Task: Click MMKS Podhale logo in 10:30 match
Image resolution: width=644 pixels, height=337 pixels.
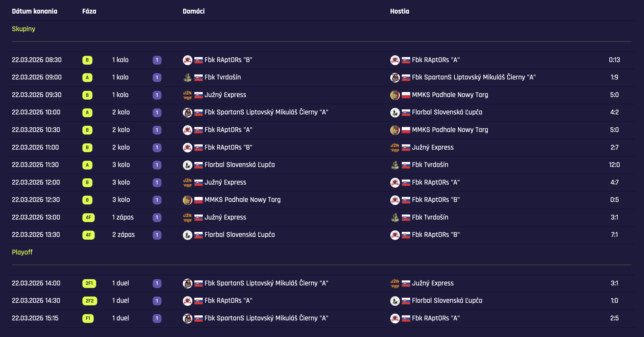Action: click(395, 130)
